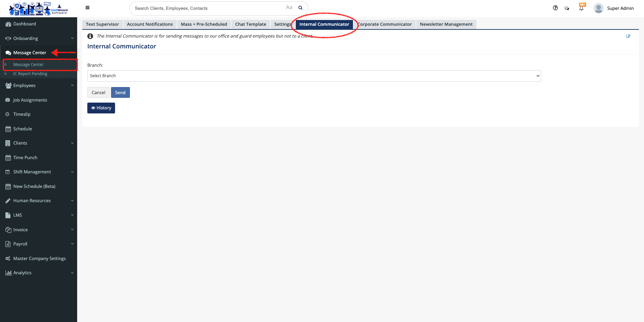Open the chat bubbles icon in header
This screenshot has height=322, width=644.
pyautogui.click(x=567, y=8)
